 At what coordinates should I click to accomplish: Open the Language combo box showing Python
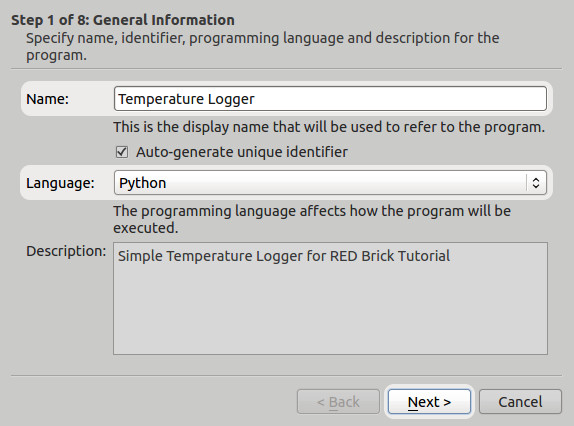pos(330,183)
